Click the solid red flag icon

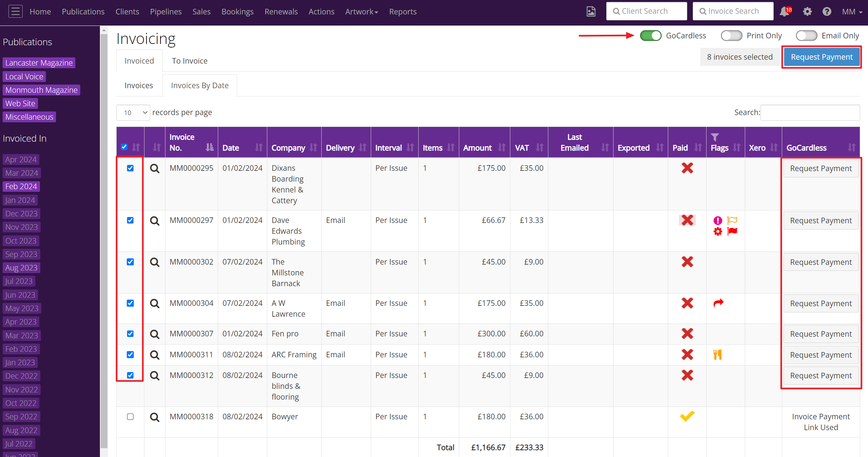coord(732,231)
